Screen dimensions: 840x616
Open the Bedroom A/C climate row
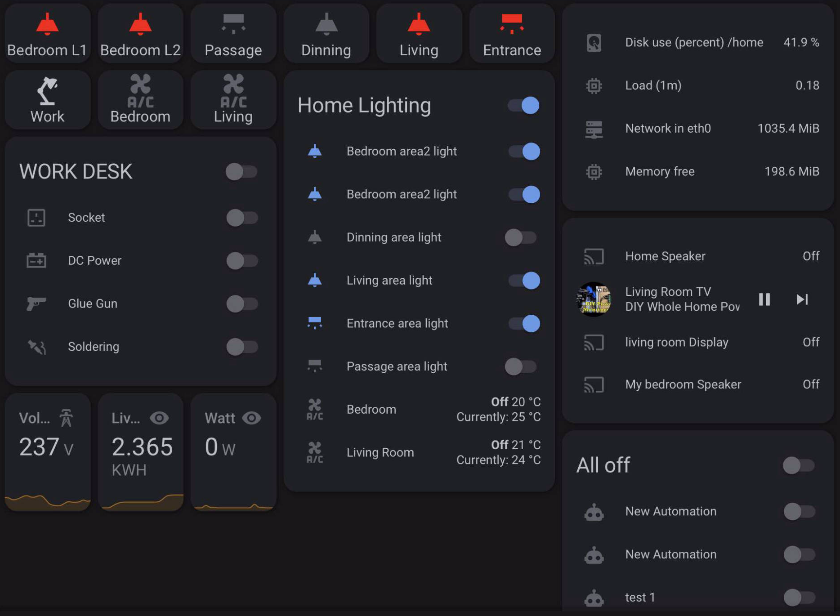pyautogui.click(x=419, y=410)
